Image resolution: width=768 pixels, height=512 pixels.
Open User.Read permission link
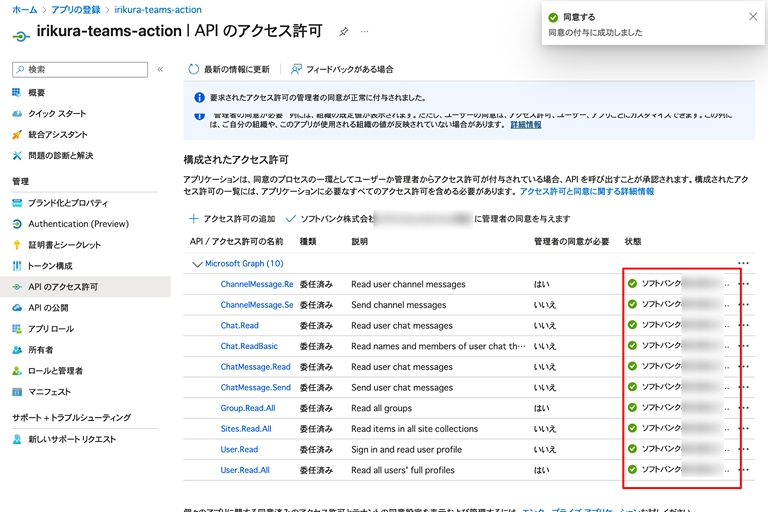pyautogui.click(x=239, y=449)
